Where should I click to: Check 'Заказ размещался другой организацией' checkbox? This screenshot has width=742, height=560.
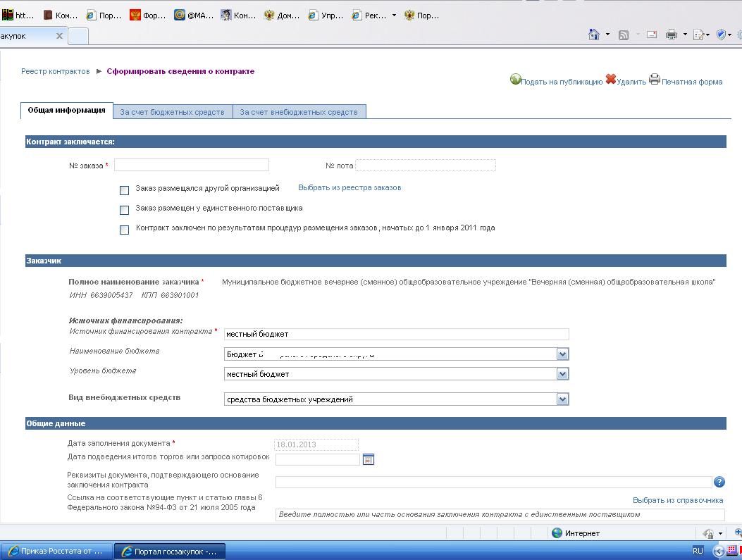click(x=125, y=190)
